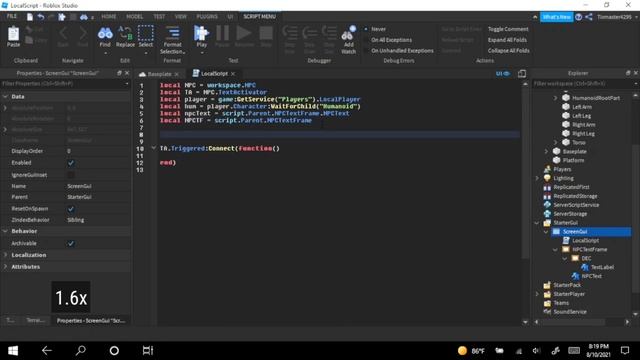
Task: Select the Never debug errors option
Action: coord(375,29)
